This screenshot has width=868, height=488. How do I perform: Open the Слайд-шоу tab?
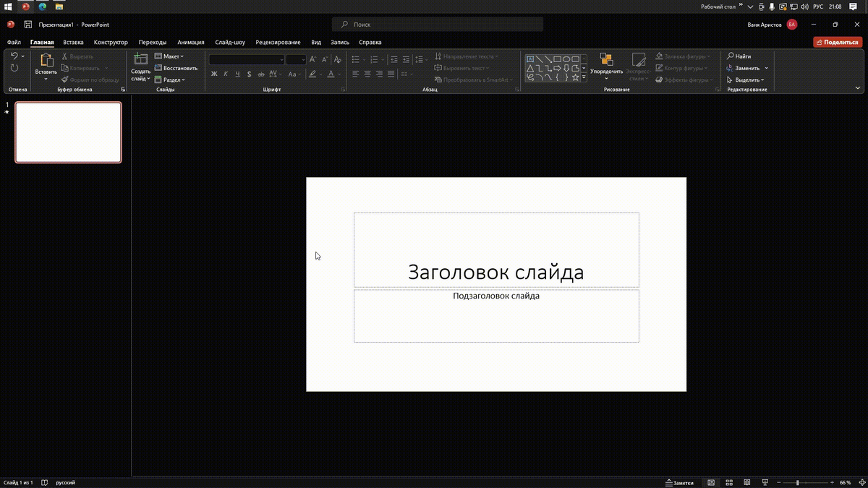(x=230, y=43)
